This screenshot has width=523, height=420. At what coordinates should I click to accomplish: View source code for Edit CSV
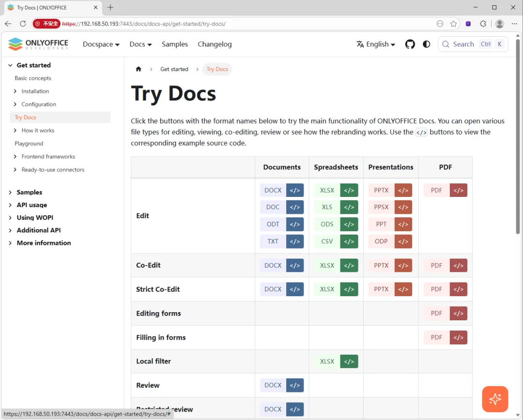[349, 241]
